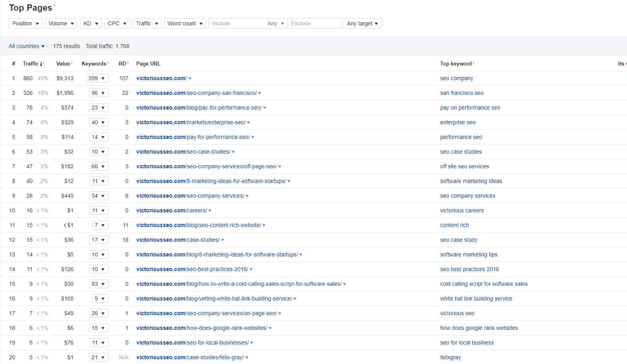
Task: Click the caret icon after how-does-google-rank-websites URL
Action: pyautogui.click(x=270, y=328)
